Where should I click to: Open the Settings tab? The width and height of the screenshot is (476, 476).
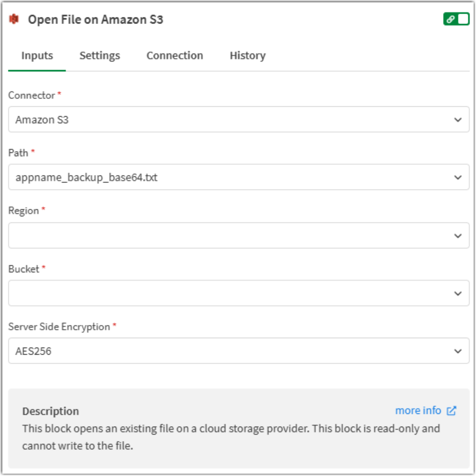[100, 56]
